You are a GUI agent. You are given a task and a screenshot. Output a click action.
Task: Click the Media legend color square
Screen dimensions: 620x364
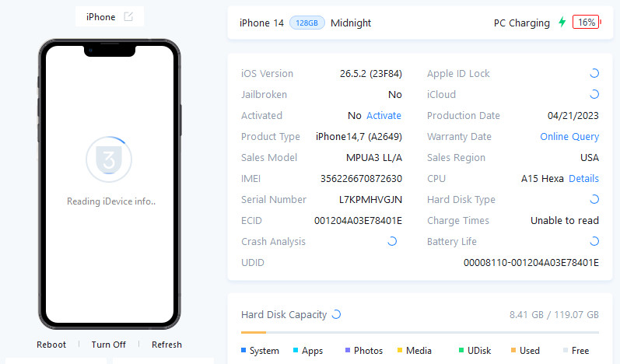coord(400,350)
